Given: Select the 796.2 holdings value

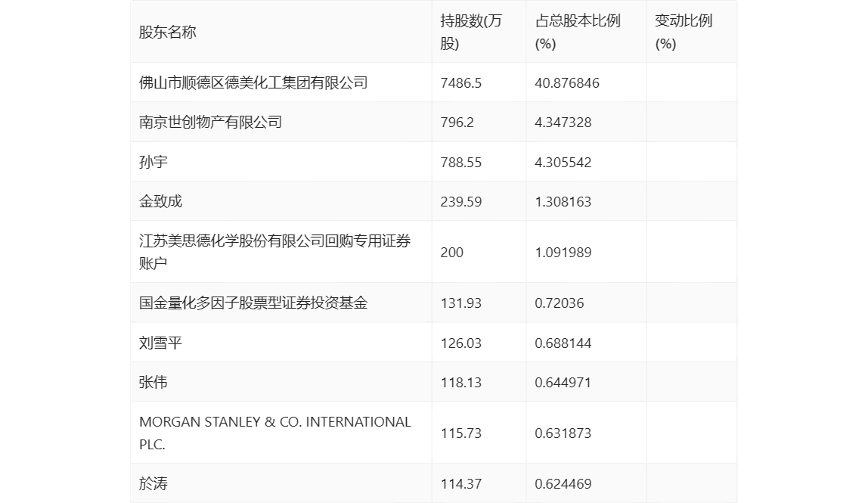Looking at the screenshot, I should (x=457, y=123).
